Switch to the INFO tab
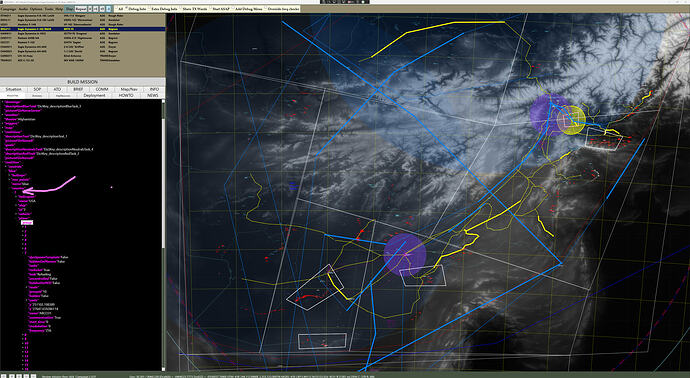Image resolution: width=690 pixels, height=378 pixels. pos(154,89)
